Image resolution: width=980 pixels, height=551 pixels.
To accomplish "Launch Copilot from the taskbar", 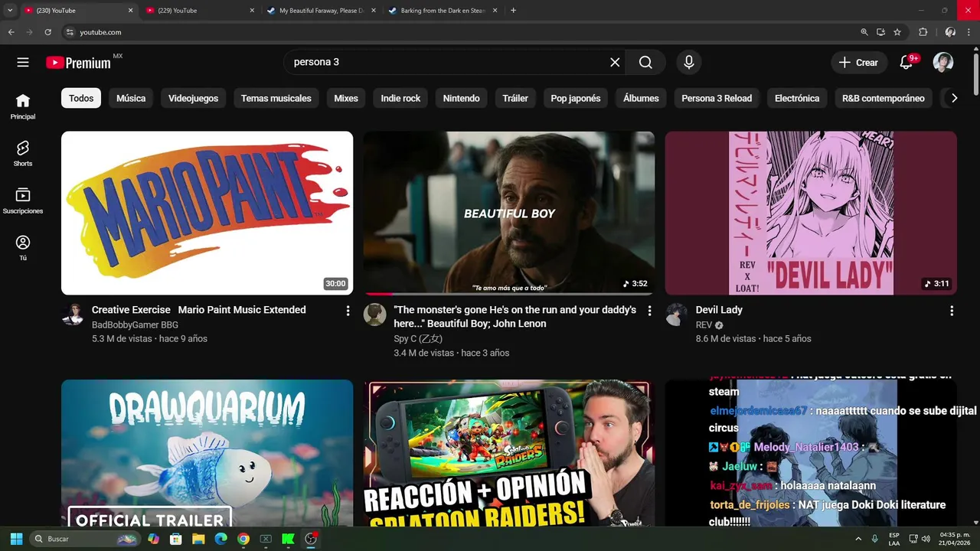I will [154, 539].
